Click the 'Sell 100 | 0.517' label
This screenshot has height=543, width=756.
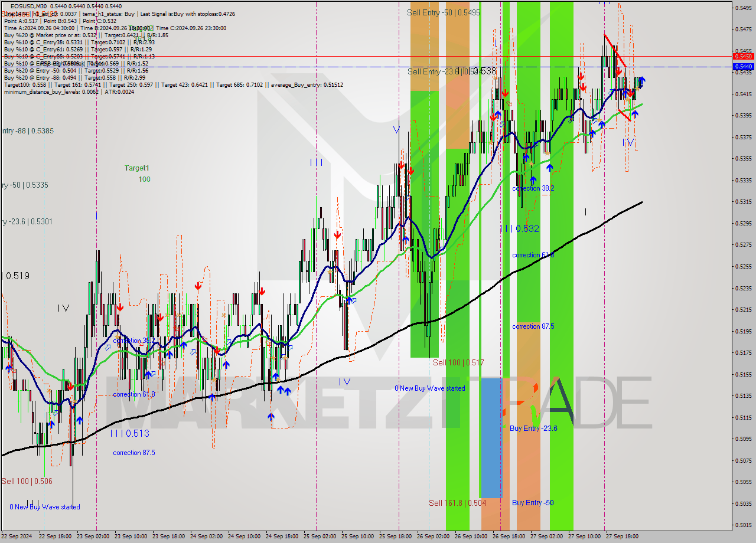458,362
